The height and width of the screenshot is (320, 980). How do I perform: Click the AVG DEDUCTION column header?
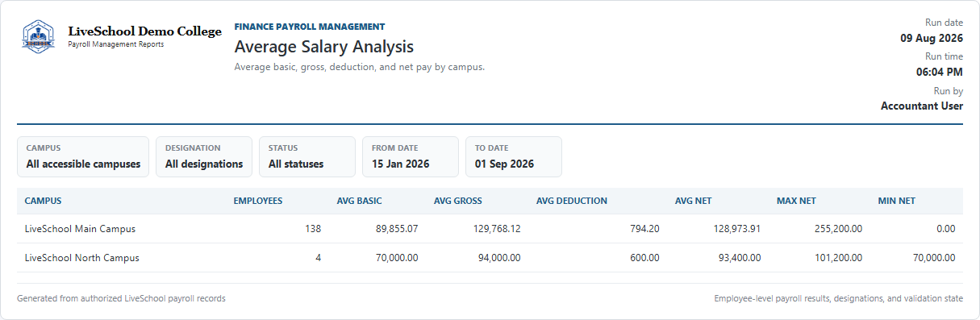tap(572, 201)
